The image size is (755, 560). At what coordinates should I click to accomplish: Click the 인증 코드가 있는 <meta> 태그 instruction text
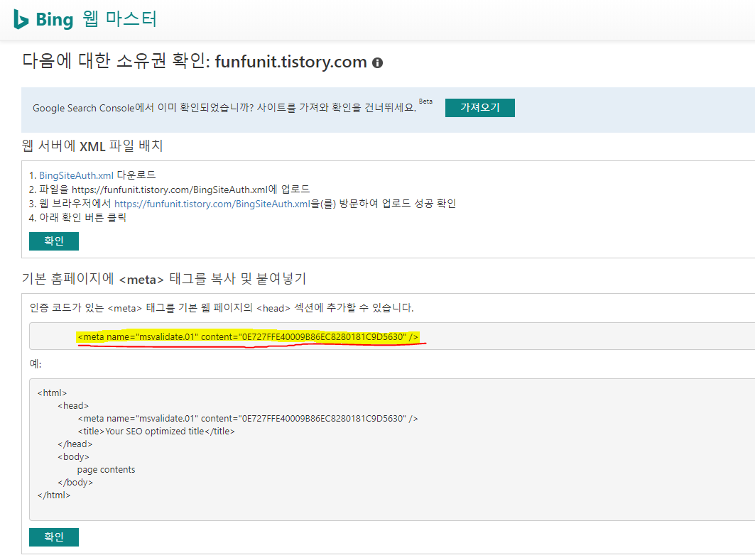(x=222, y=308)
